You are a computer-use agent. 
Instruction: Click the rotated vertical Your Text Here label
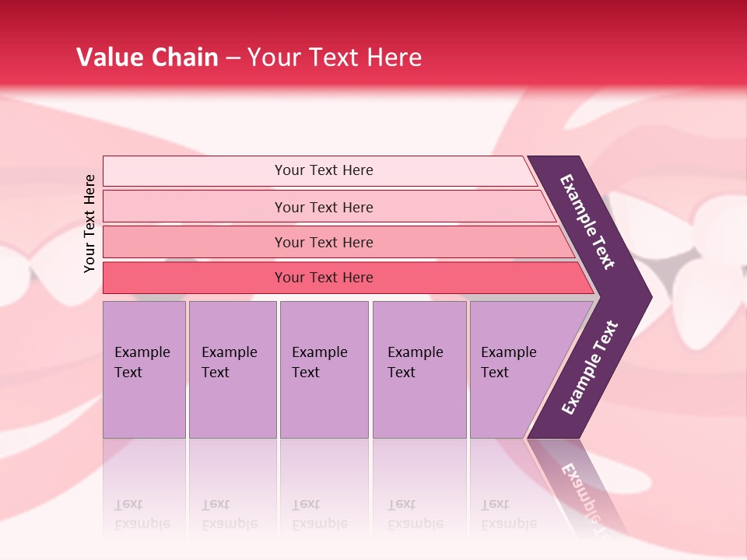(89, 223)
